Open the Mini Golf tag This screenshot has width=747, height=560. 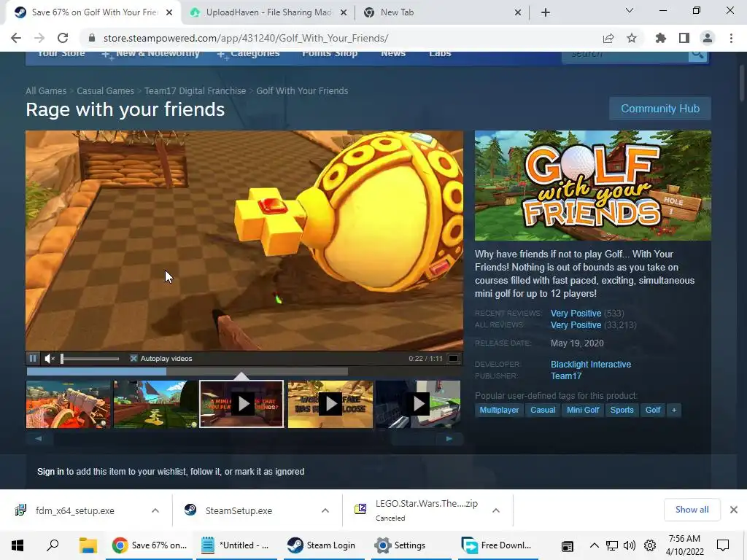pos(583,410)
